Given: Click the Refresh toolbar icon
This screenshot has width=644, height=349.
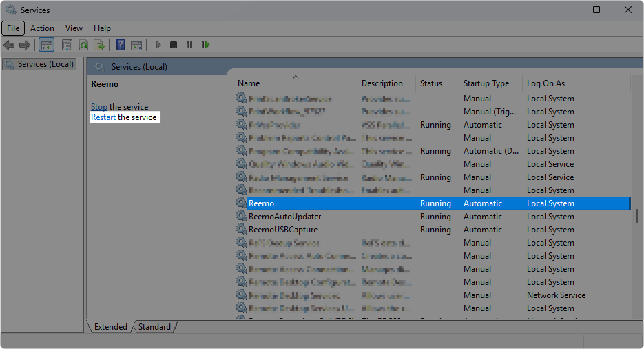Looking at the screenshot, I should (83, 45).
